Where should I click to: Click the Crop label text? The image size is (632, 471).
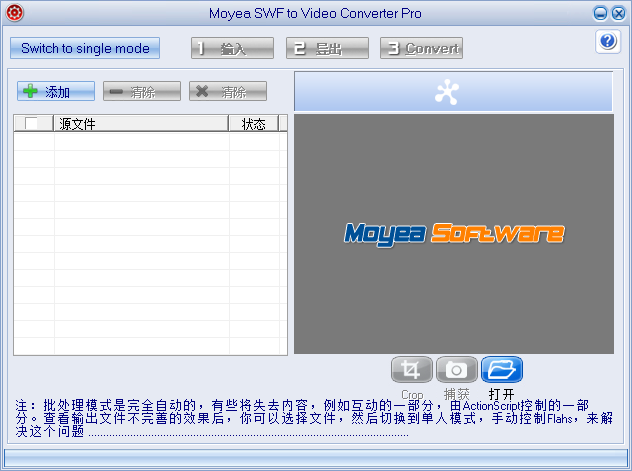click(x=412, y=394)
